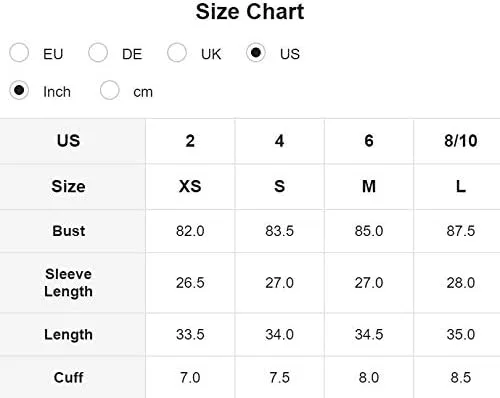Select the EU sizing radio button
The width and height of the screenshot is (500, 398).
19,53
